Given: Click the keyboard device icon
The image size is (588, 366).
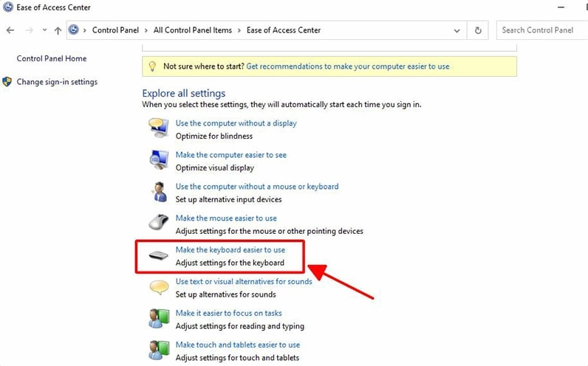Looking at the screenshot, I should pos(158,255).
